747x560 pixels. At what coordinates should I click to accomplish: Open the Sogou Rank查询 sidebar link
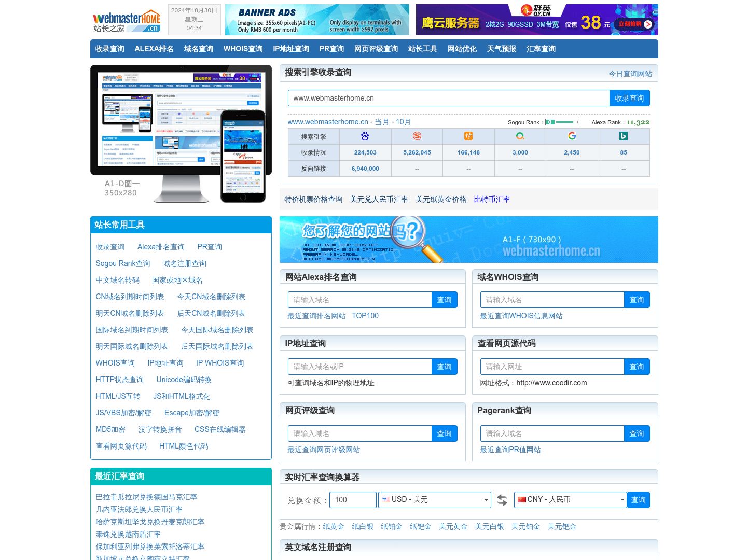[123, 263]
